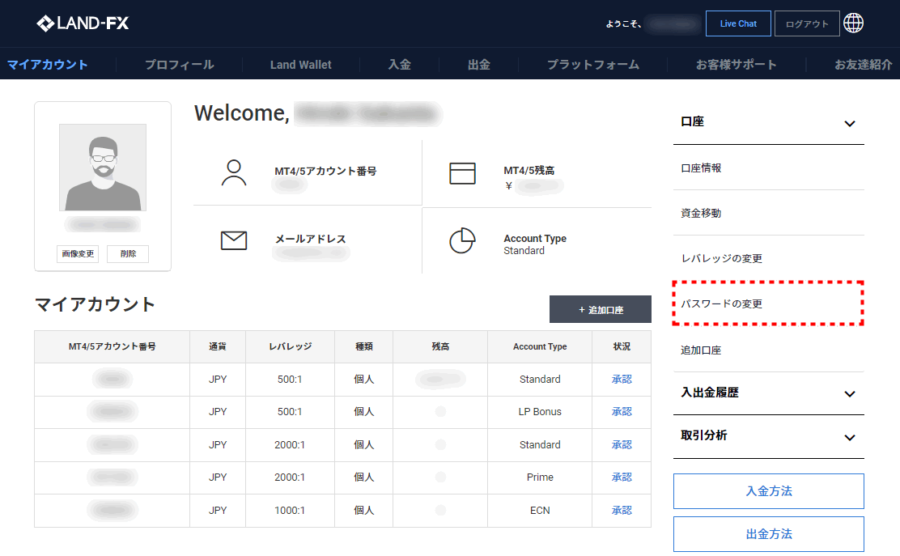The height and width of the screenshot is (556, 900).
Task: Click the 入金方法 button
Action: point(769,491)
